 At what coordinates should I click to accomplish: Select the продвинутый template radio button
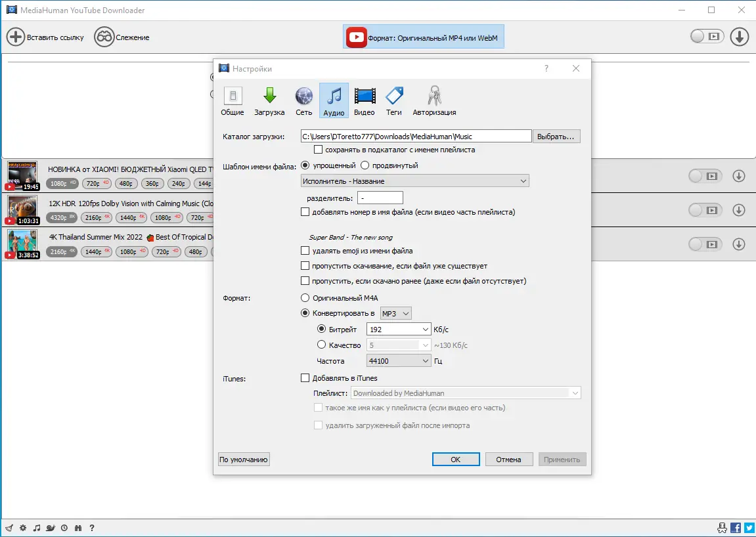click(365, 165)
